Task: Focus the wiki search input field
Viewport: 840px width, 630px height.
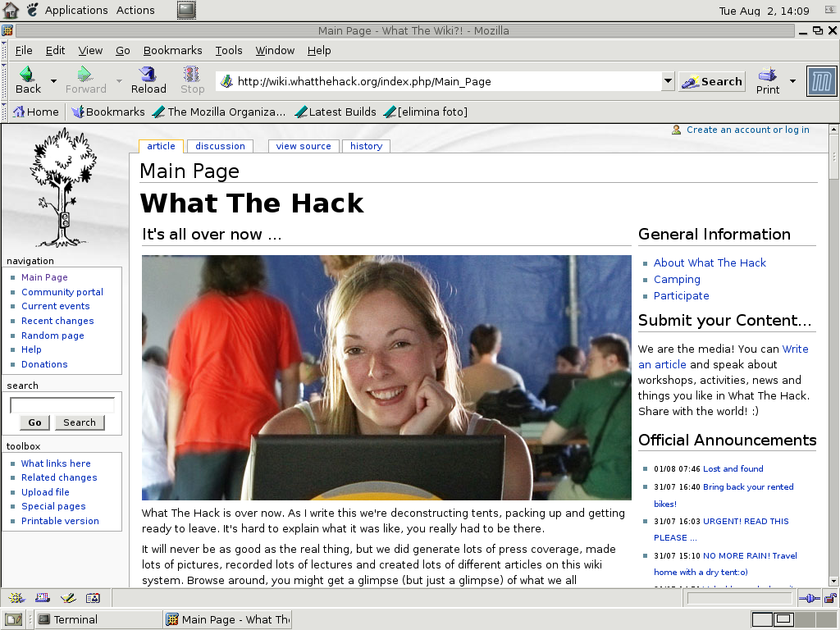Action: [x=62, y=405]
